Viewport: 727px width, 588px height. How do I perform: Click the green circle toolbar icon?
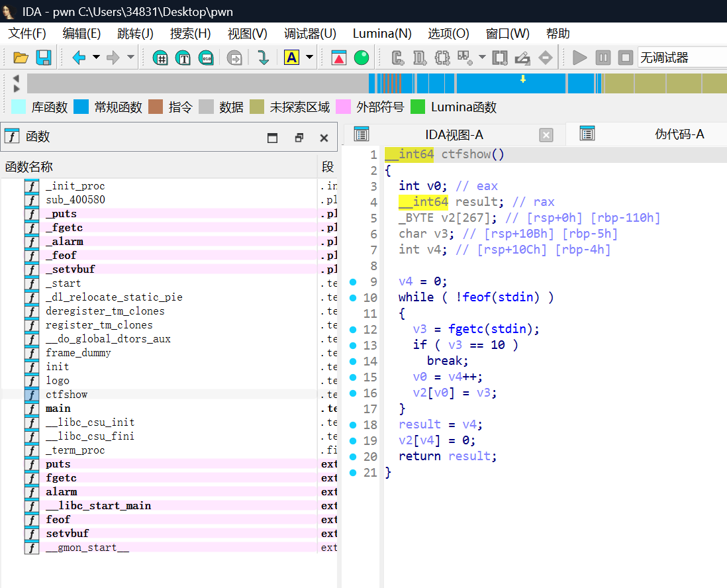(x=362, y=58)
